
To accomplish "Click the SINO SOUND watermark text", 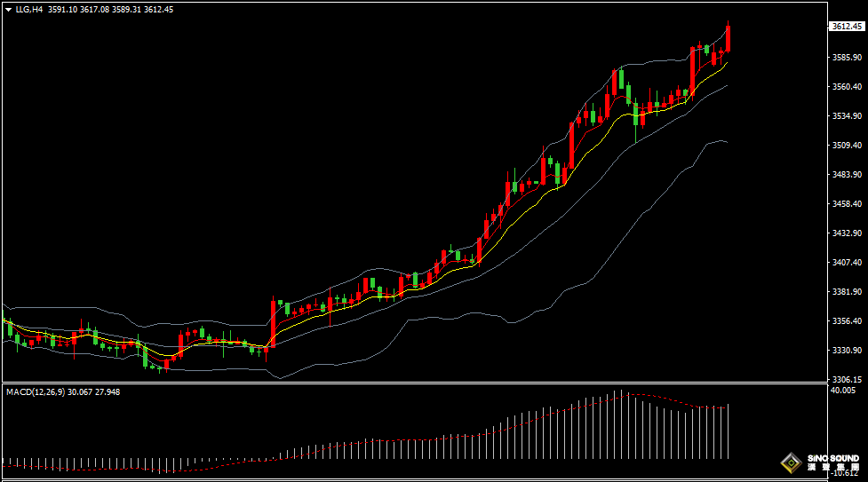I will point(832,459).
